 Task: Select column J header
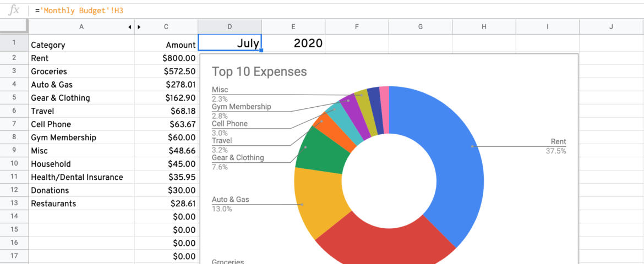611,27
